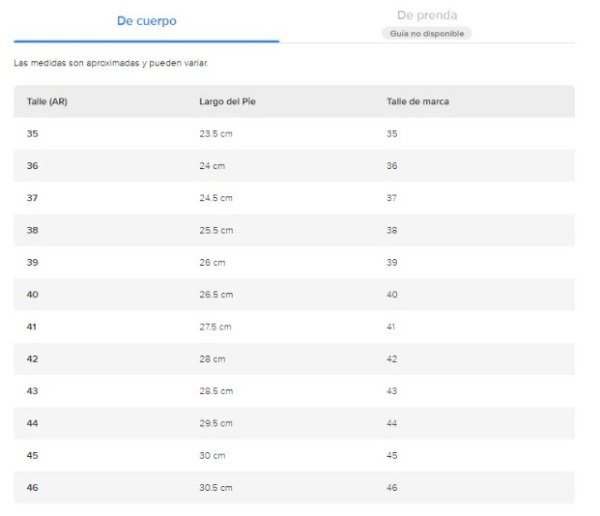Viewport: 600px width, 516px height.
Task: Click the approximate measurements disclaimer text
Action: (111, 63)
